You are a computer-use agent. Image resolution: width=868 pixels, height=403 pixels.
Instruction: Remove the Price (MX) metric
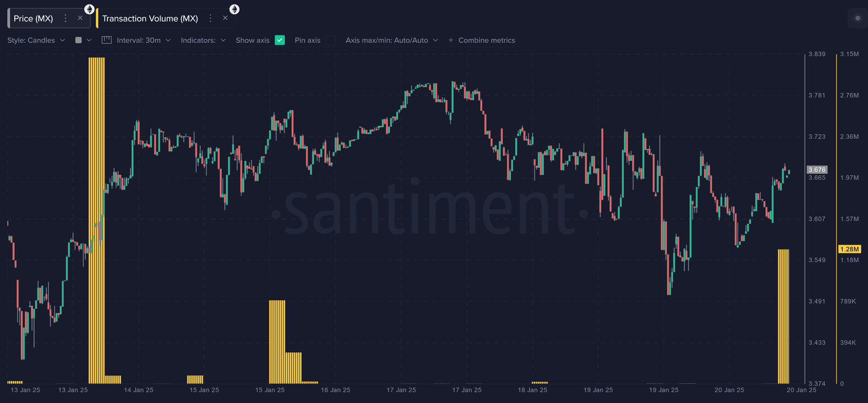80,18
